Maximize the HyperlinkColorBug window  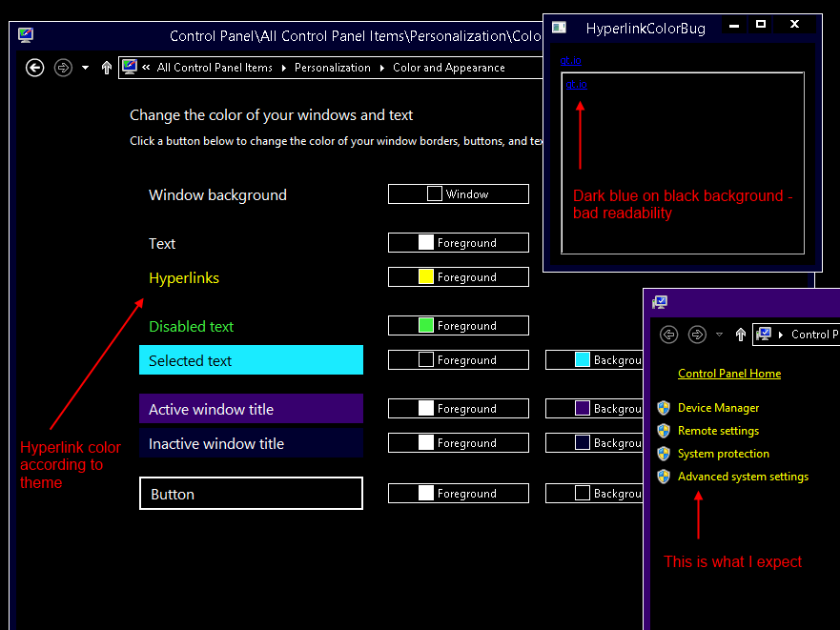(x=761, y=25)
